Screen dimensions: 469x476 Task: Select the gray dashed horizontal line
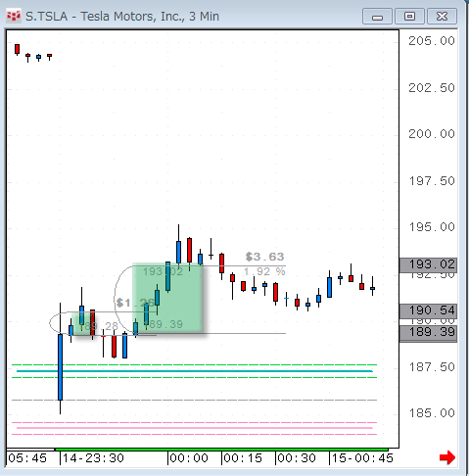[x=195, y=400]
